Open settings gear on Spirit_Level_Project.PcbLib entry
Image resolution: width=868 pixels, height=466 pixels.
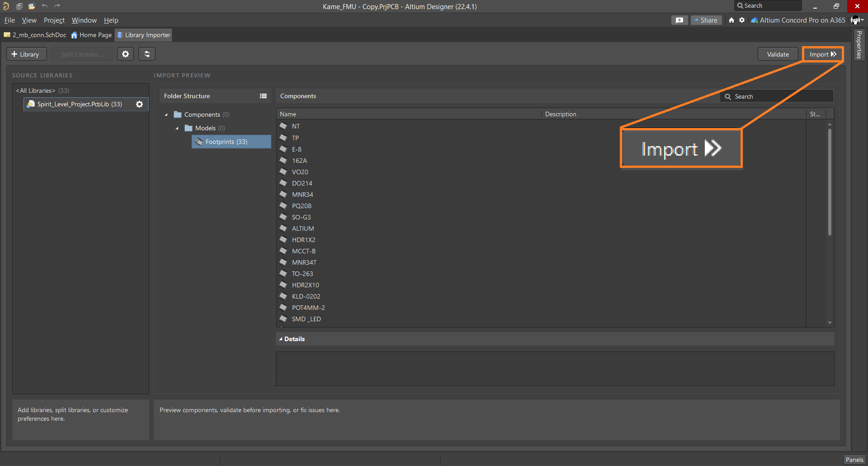(139, 104)
